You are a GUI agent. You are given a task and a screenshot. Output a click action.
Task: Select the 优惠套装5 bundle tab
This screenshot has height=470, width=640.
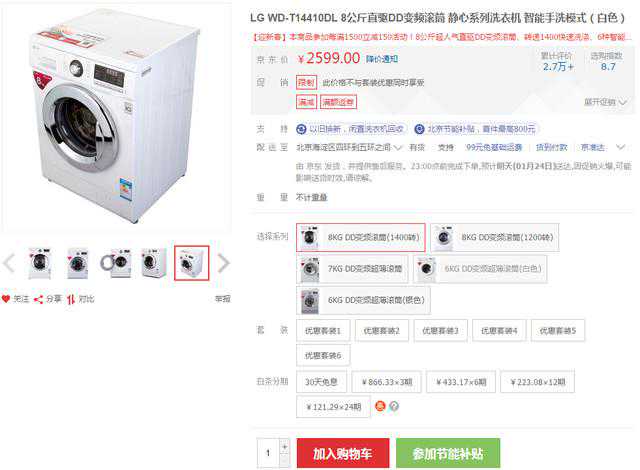(558, 330)
